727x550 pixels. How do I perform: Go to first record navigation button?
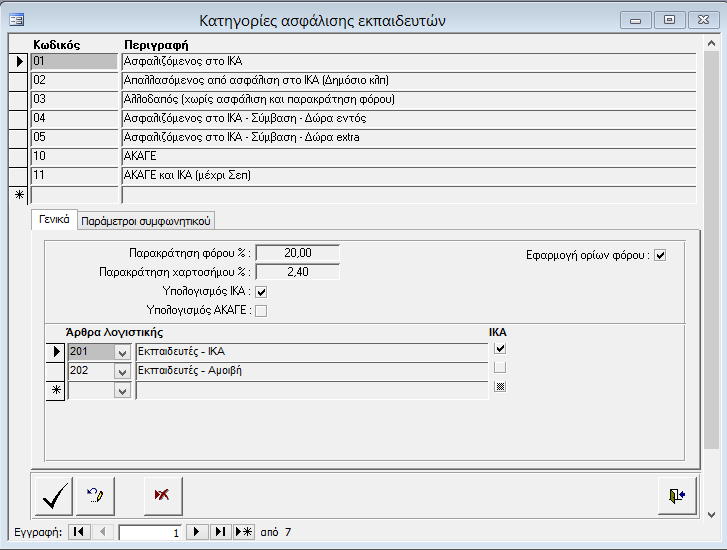79,532
